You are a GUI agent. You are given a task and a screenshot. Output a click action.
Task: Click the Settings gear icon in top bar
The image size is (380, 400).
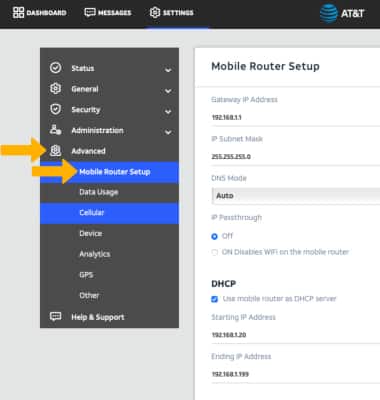[x=155, y=13]
